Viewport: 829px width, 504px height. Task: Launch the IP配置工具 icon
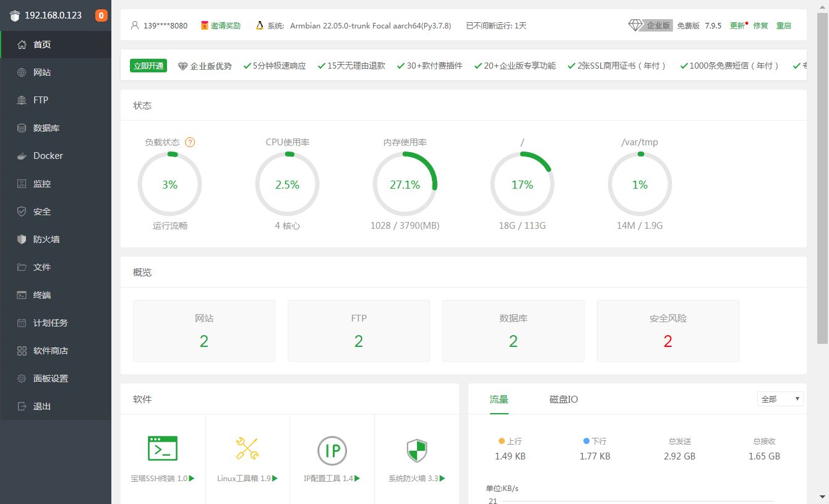332,450
